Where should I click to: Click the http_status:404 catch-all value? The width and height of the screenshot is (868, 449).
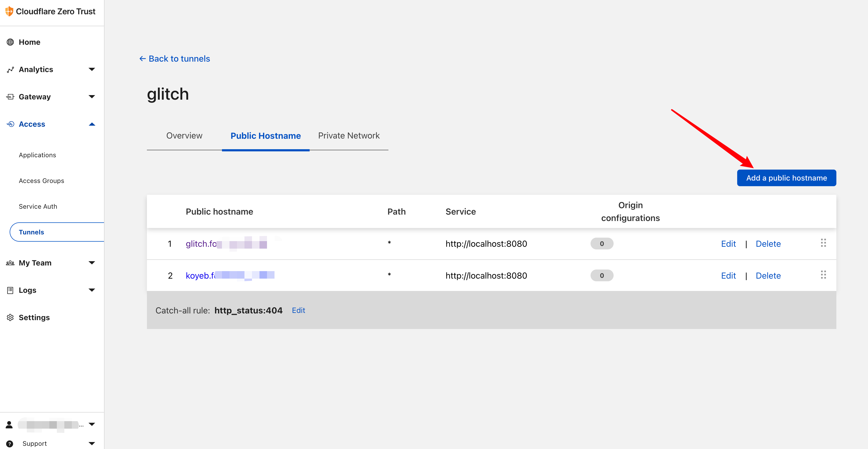coord(248,310)
